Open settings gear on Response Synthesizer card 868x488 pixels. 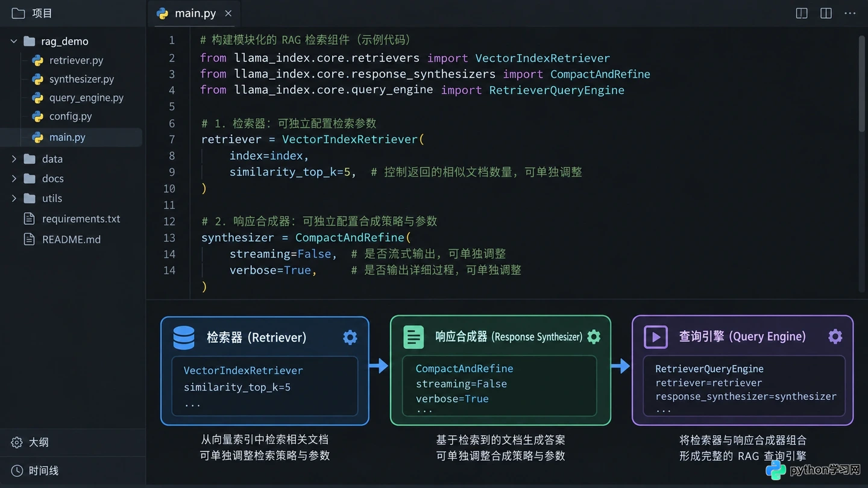594,337
